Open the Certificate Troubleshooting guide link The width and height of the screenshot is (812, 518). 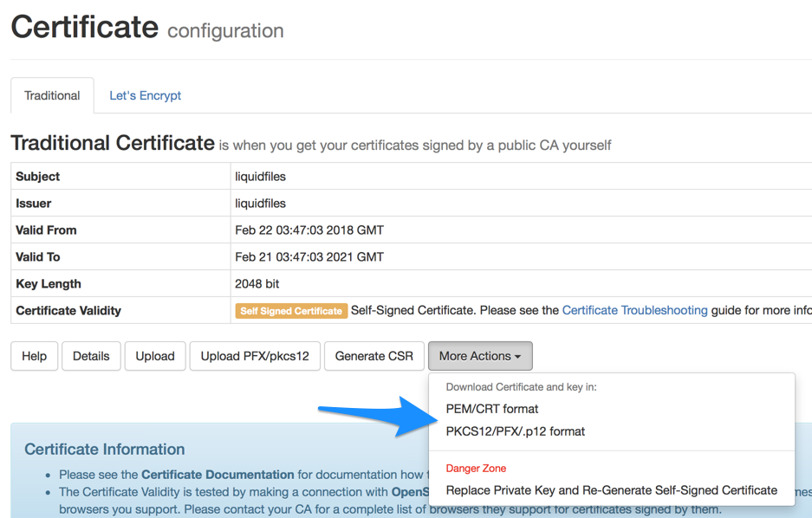pos(635,310)
